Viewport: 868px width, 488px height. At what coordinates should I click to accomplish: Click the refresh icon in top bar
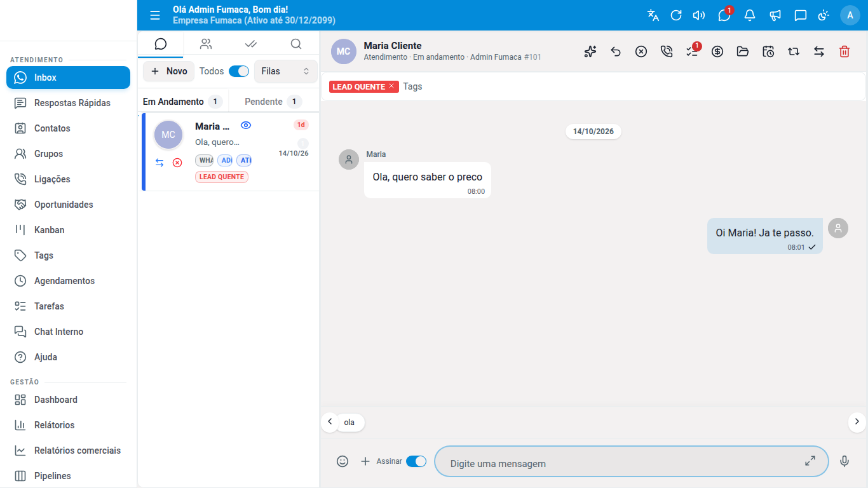pos(676,15)
